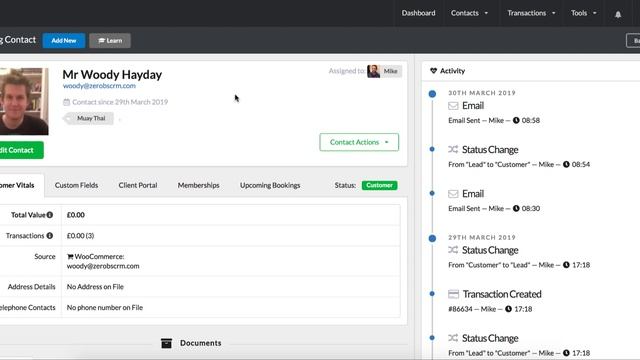The width and height of the screenshot is (640, 360).
Task: Open the Client Portal tab
Action: [x=138, y=185]
